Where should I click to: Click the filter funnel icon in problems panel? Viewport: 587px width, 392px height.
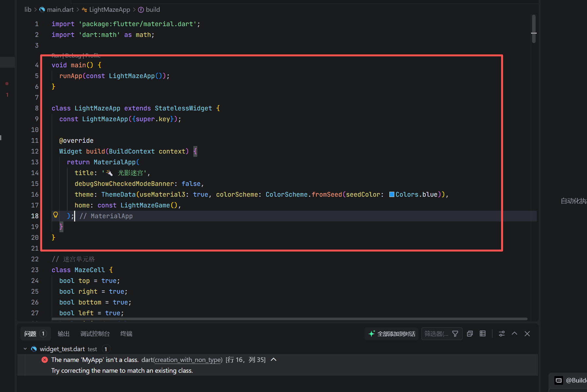(455, 334)
